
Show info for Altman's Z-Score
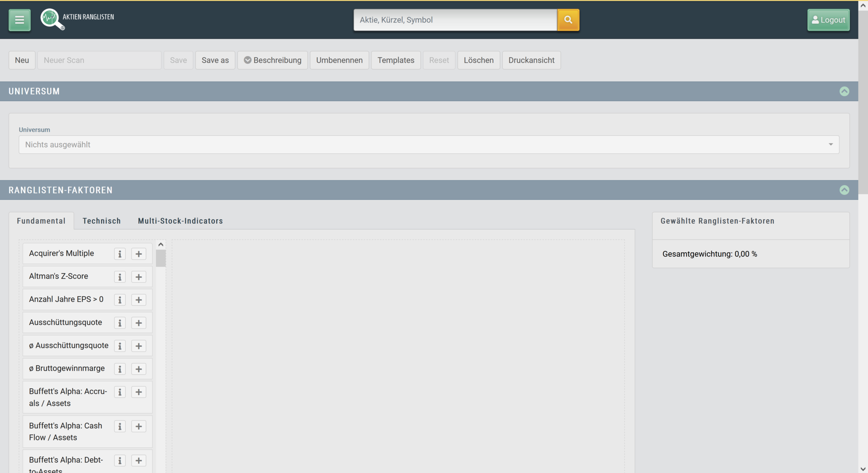[x=120, y=277]
